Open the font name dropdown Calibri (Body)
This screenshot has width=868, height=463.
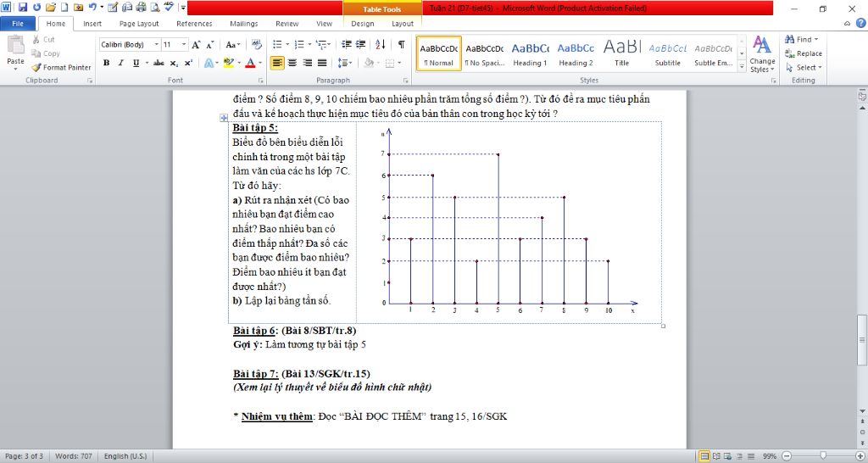click(x=157, y=44)
